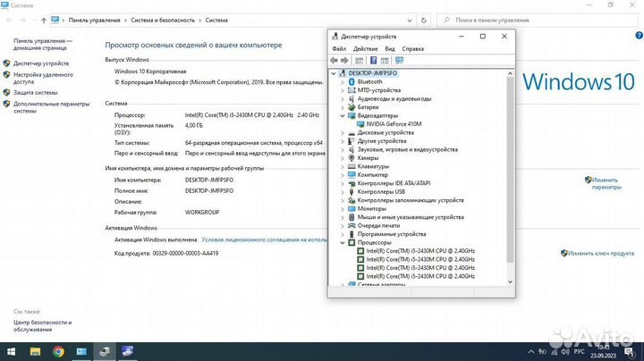This screenshot has width=644, height=361.
Task: Open Центр безопасности и обслуживания link
Action: [x=42, y=326]
